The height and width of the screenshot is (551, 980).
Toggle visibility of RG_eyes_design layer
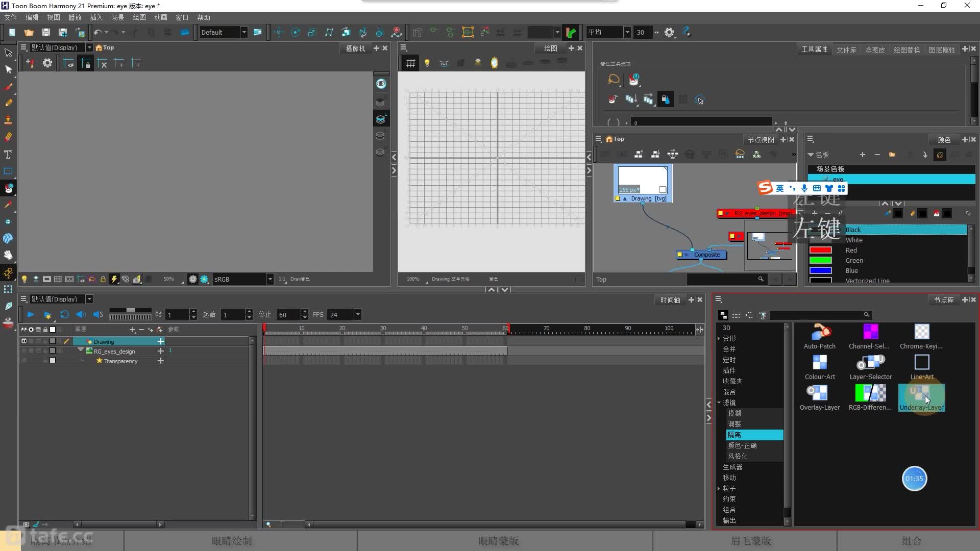tap(24, 351)
